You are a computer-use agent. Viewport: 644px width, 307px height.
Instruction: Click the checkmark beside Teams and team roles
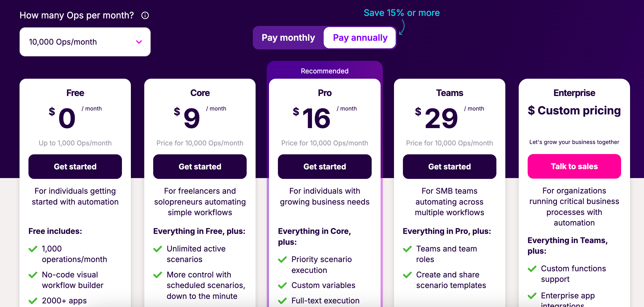407,249
